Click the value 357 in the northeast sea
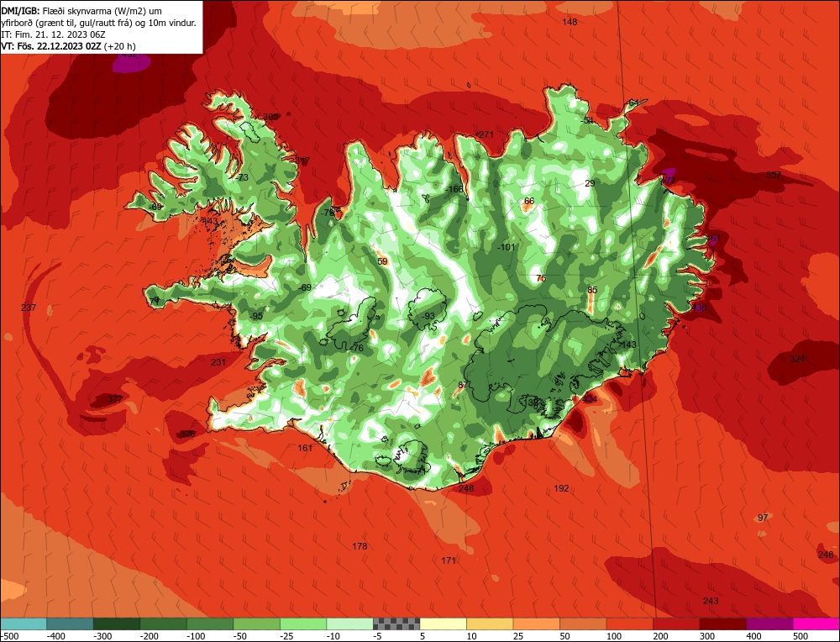 774,175
